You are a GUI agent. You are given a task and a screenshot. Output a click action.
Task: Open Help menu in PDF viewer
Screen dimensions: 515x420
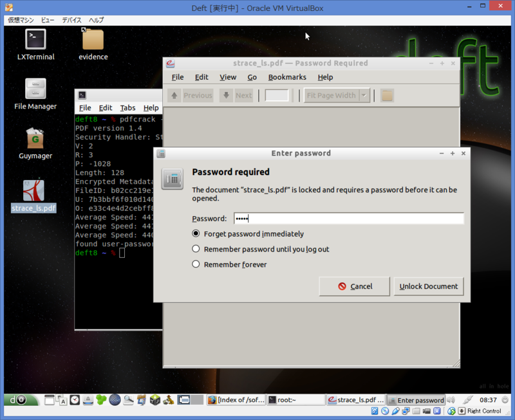[x=325, y=77]
